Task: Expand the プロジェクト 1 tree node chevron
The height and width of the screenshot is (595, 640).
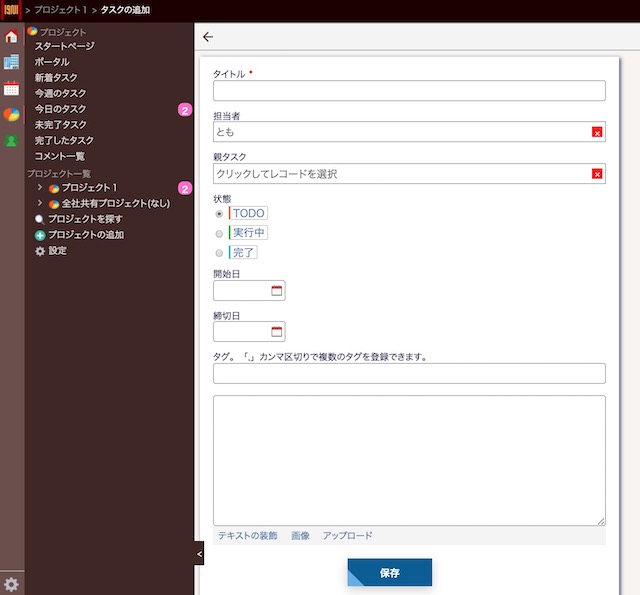Action: [40, 187]
